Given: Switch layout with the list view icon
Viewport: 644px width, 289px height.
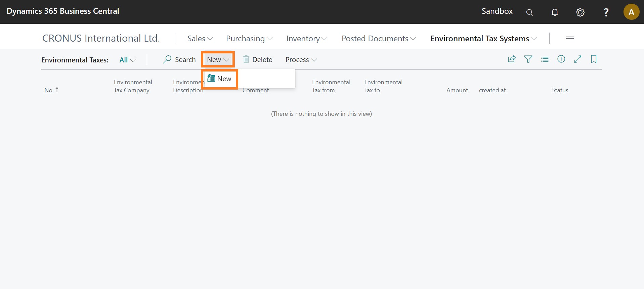Looking at the screenshot, I should (545, 59).
